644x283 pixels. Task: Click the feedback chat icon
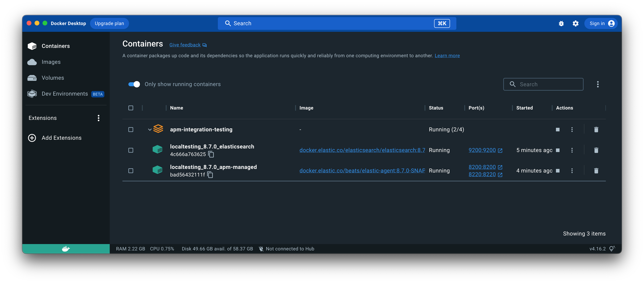205,45
